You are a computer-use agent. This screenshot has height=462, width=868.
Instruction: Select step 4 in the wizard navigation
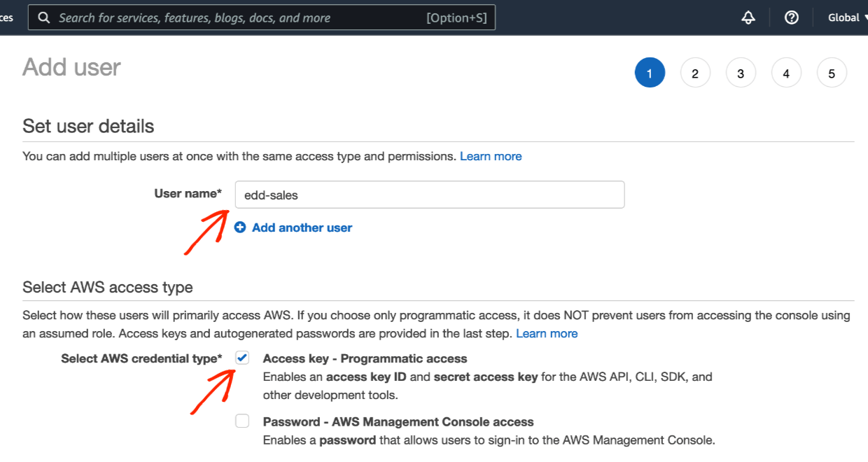(x=786, y=72)
